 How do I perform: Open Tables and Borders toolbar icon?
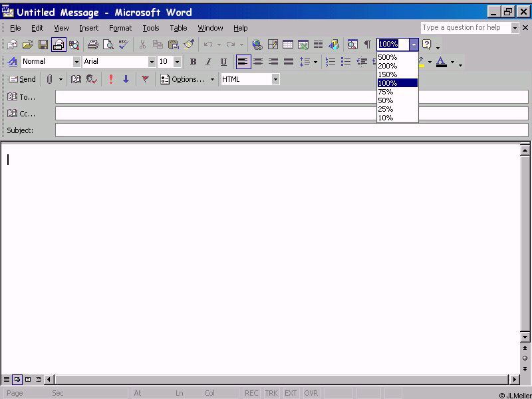(273, 45)
